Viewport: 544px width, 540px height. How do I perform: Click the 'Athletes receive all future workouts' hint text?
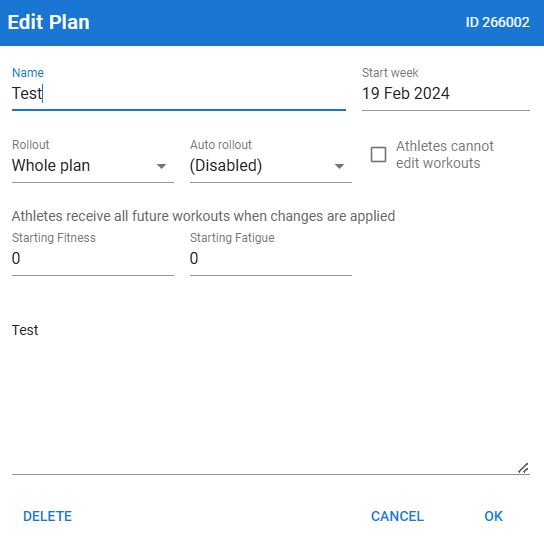[x=203, y=216]
